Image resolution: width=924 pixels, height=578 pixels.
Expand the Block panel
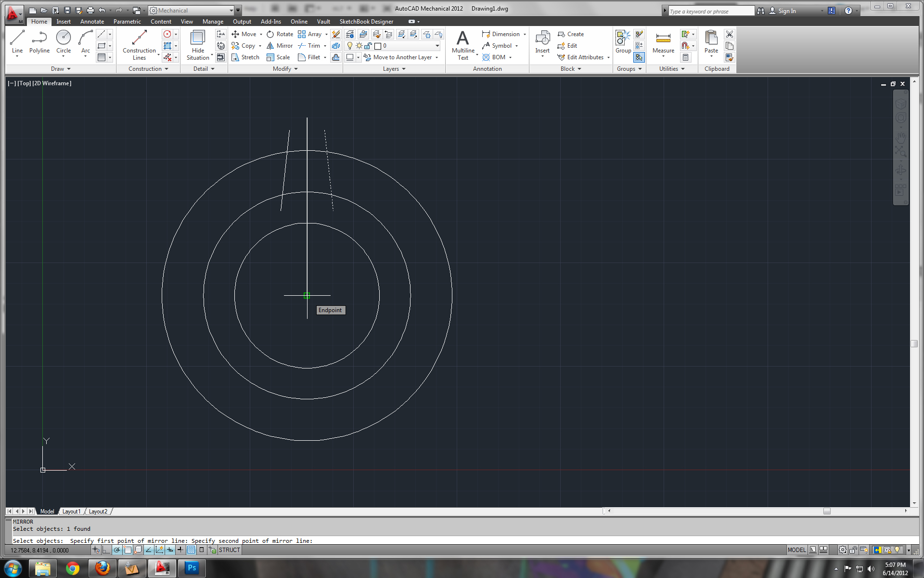571,69
